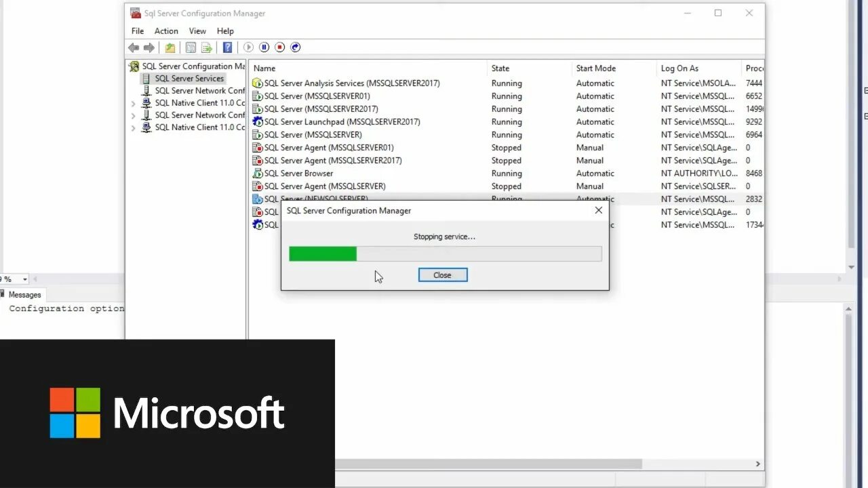868x488 pixels.
Task: Click the NT Service\MSOLA... log on cell
Action: click(698, 83)
